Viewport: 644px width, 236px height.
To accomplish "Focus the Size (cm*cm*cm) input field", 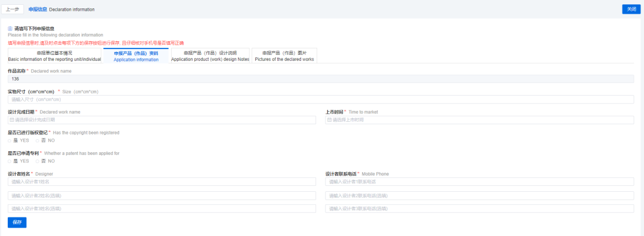I will [321, 99].
